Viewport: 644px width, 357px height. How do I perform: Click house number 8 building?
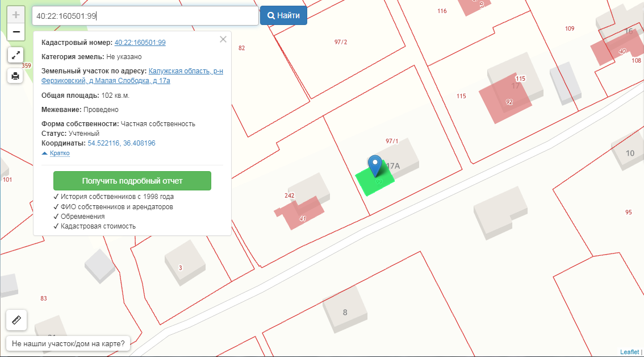tap(344, 310)
